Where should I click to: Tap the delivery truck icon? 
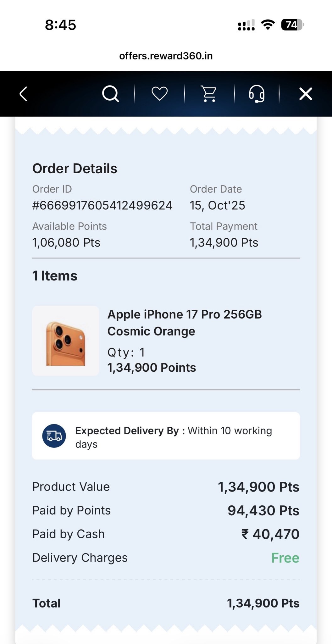(x=54, y=436)
